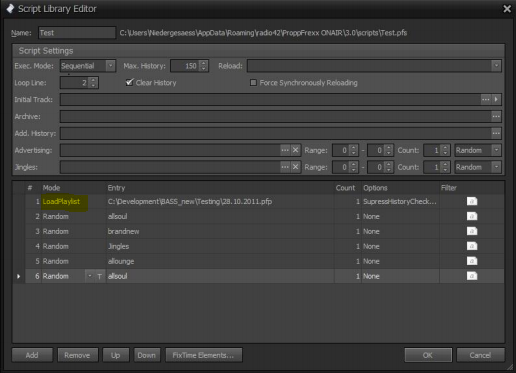
Task: Click the Name field containing Test
Action: pos(77,33)
